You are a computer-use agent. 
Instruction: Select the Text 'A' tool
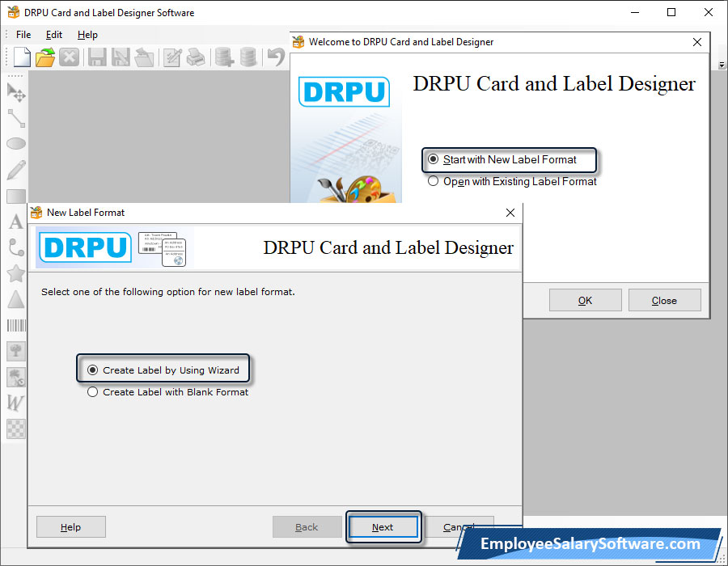click(x=16, y=222)
